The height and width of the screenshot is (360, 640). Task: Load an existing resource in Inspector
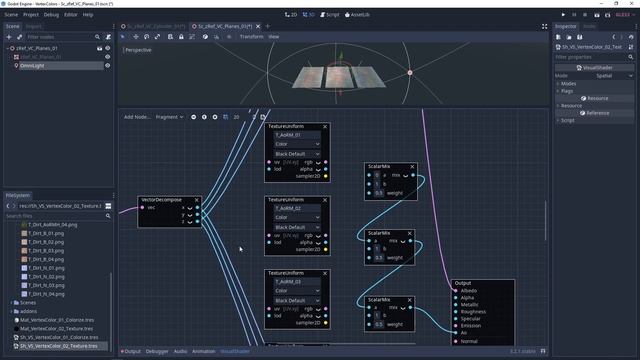click(x=569, y=37)
